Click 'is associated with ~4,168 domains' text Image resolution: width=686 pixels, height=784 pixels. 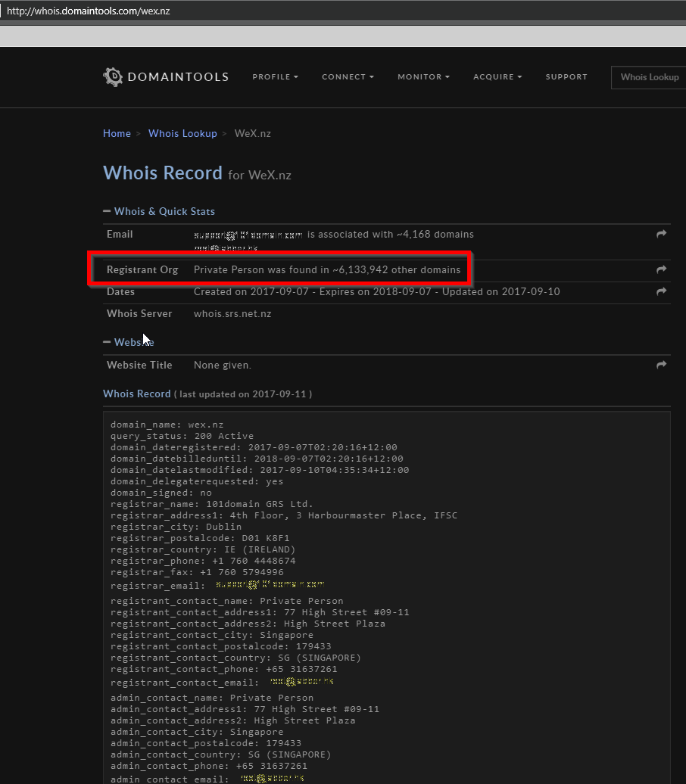coord(390,234)
